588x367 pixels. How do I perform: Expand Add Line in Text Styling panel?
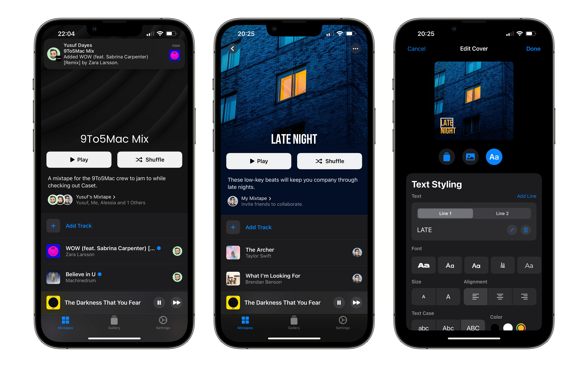526,196
